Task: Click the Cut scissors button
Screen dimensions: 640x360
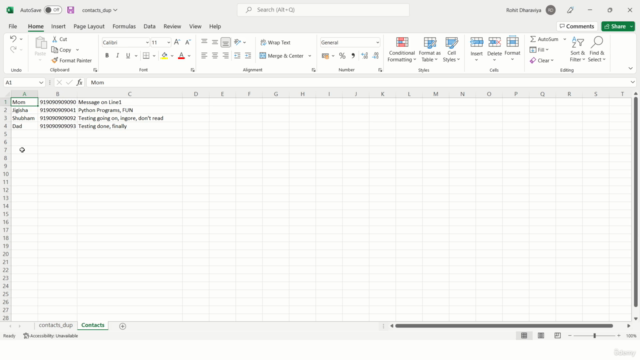Action: click(60, 39)
